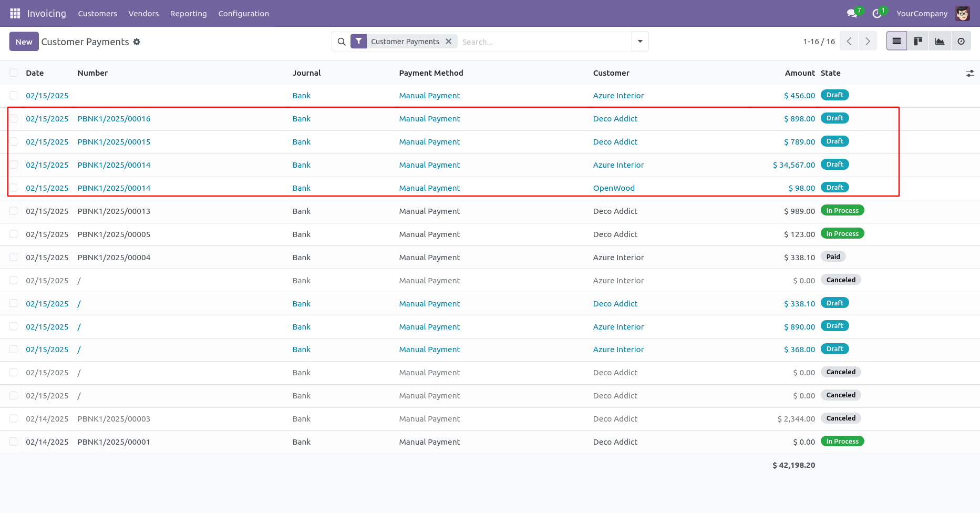The width and height of the screenshot is (980, 513).
Task: Click the user avatar picture
Action: pyautogui.click(x=963, y=14)
